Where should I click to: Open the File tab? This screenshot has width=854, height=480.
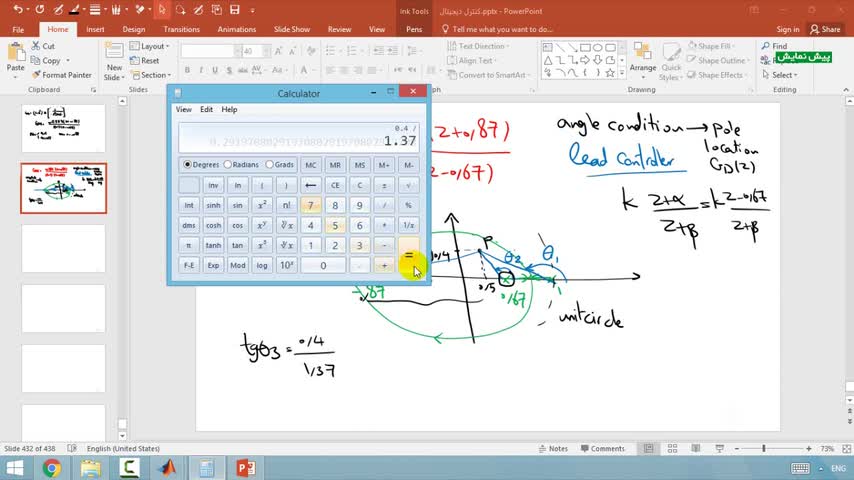click(18, 29)
